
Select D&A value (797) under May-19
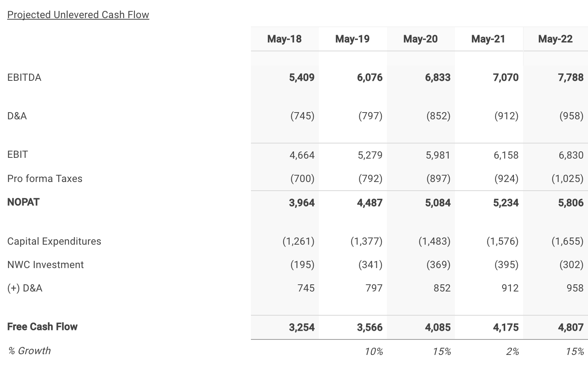pyautogui.click(x=370, y=116)
